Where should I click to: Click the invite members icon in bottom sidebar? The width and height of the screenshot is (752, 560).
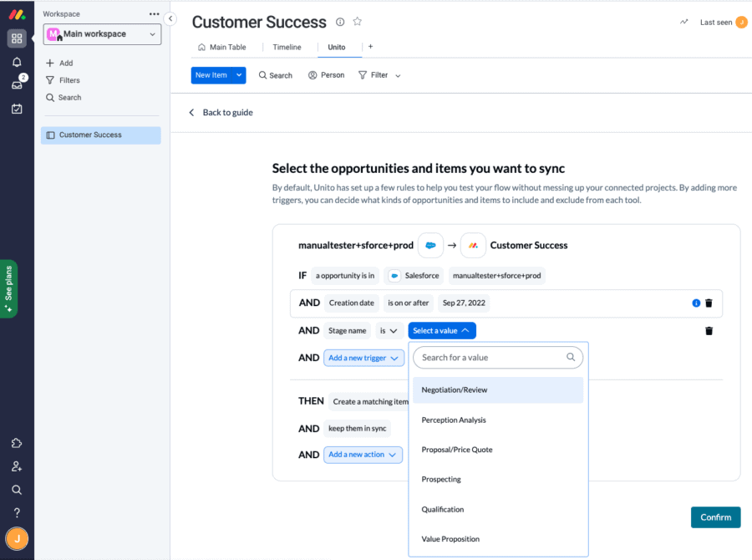[16, 466]
